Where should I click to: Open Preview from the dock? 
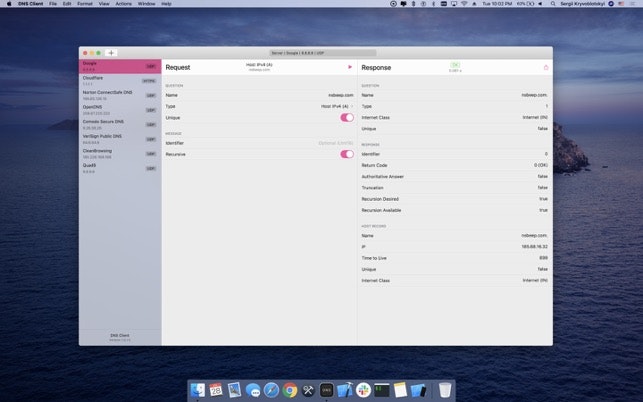point(235,390)
